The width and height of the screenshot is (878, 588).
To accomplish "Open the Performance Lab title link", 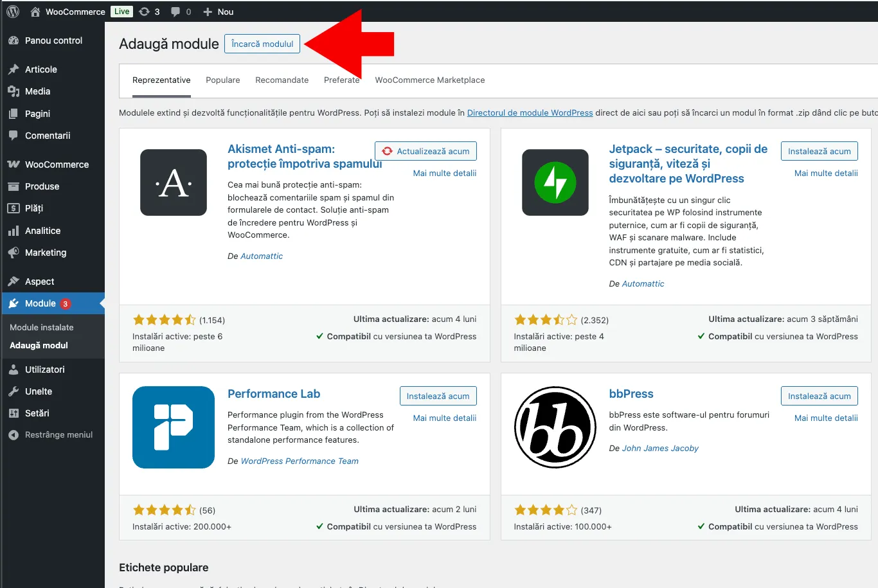I will (274, 394).
